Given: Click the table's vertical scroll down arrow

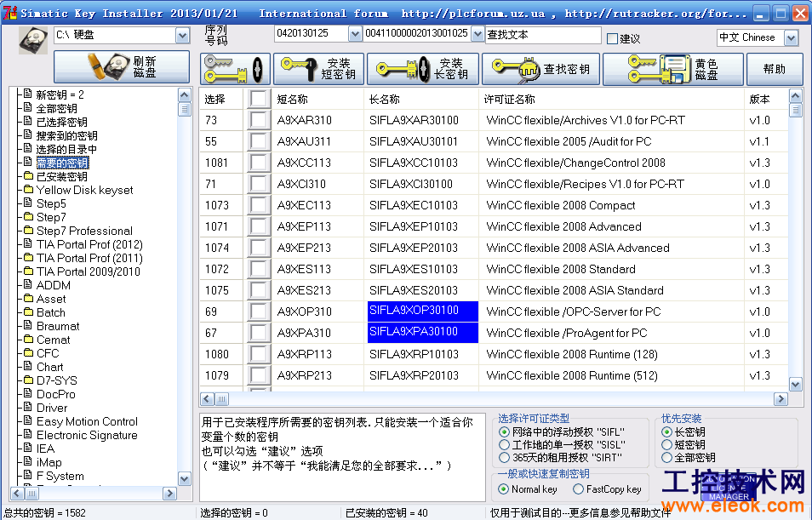Looking at the screenshot, I should [796, 385].
